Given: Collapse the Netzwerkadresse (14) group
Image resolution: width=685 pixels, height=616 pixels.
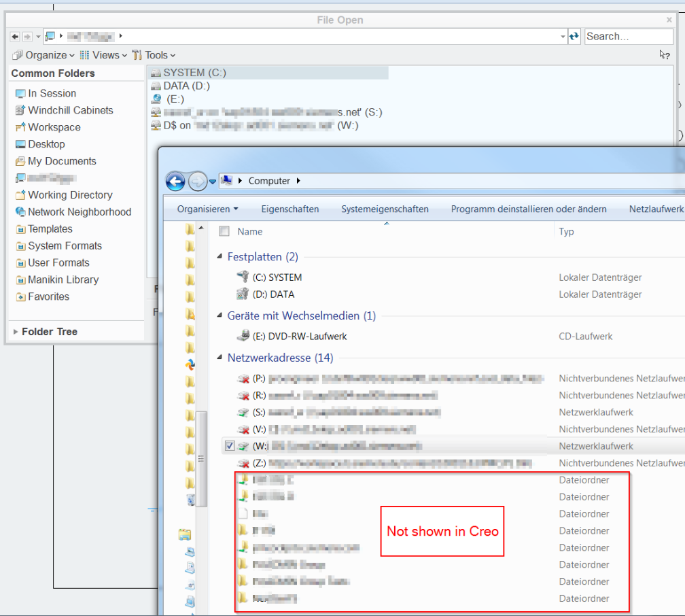Looking at the screenshot, I should [219, 358].
